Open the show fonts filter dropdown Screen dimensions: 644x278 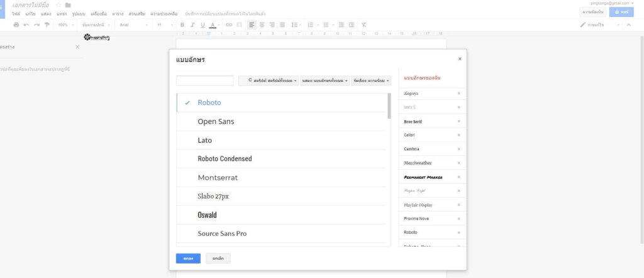tap(325, 81)
